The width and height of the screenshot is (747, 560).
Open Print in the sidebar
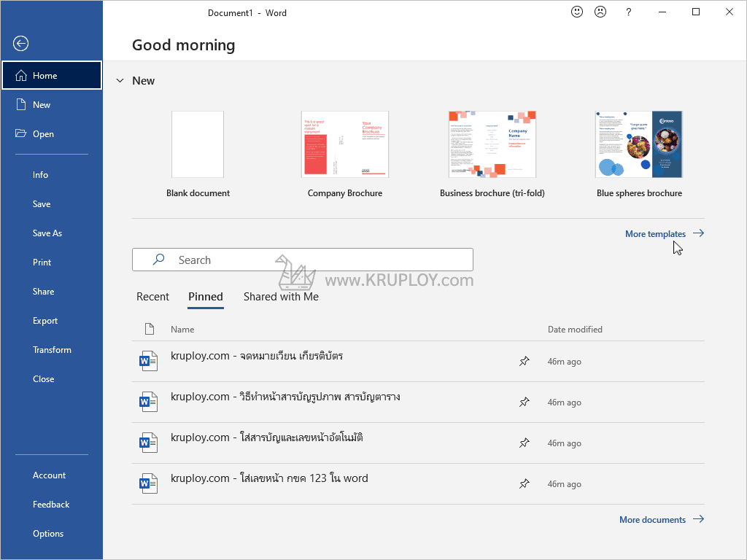coord(42,262)
